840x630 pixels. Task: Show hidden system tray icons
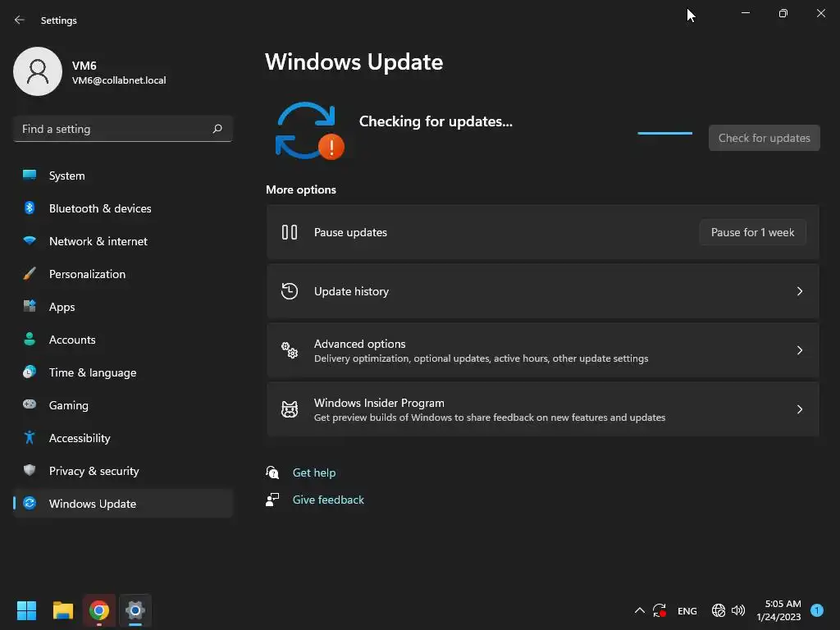[640, 610]
